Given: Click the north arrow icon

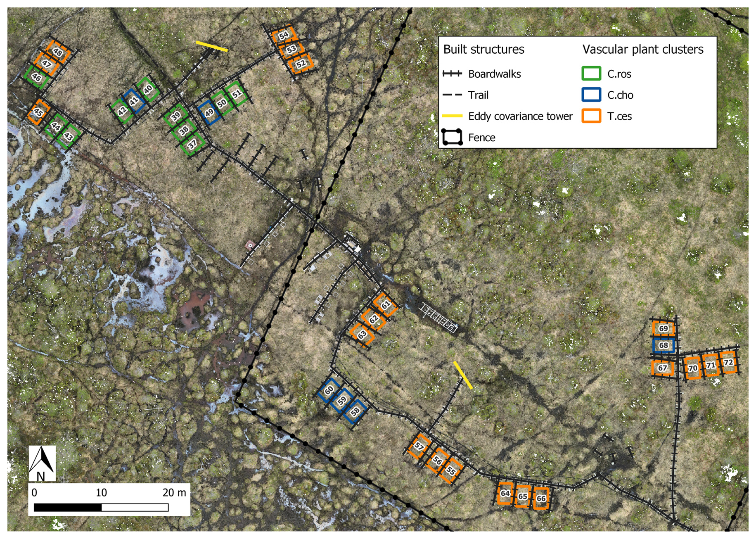Looking at the screenshot, I should coord(42,463).
